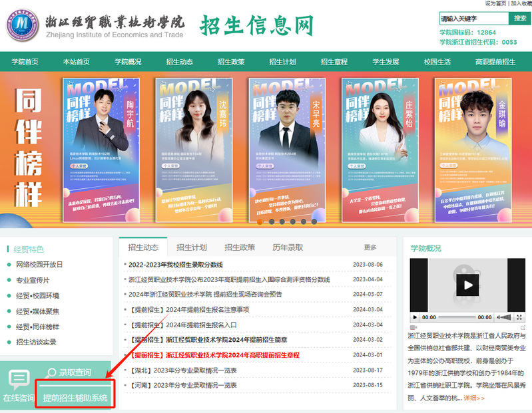
Task: Adjust the video volume control
Action: tap(505, 317)
